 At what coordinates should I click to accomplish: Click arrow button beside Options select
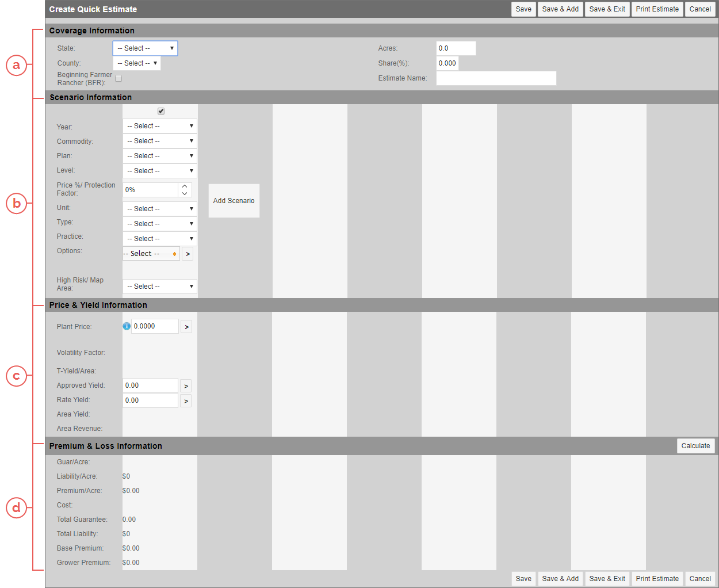point(188,254)
